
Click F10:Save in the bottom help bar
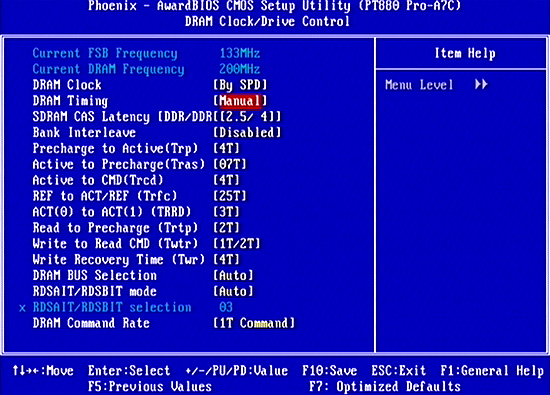(x=330, y=371)
